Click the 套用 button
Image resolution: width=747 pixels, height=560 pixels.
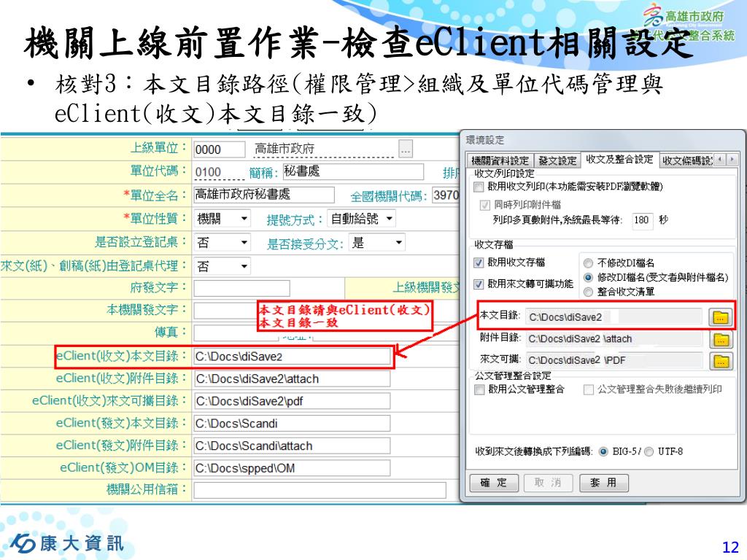click(603, 483)
